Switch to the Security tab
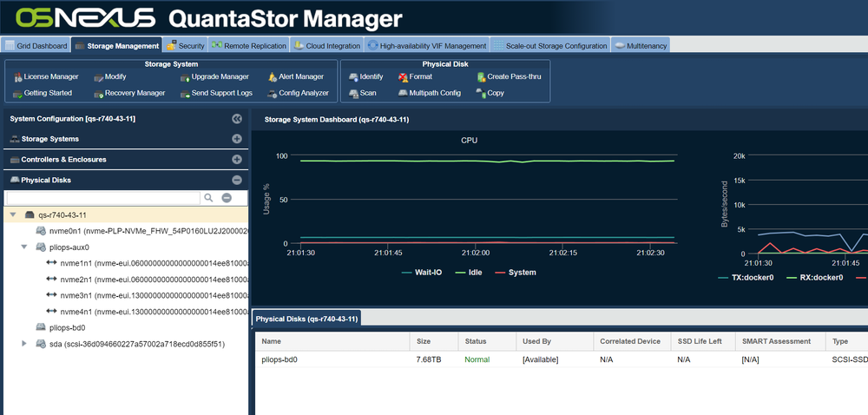Image resolution: width=868 pixels, height=415 pixels. point(186,46)
